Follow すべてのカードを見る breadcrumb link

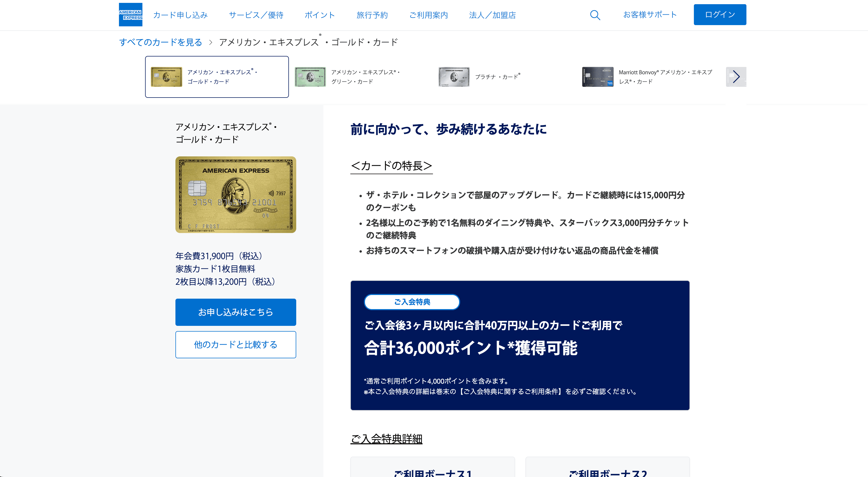(x=160, y=42)
